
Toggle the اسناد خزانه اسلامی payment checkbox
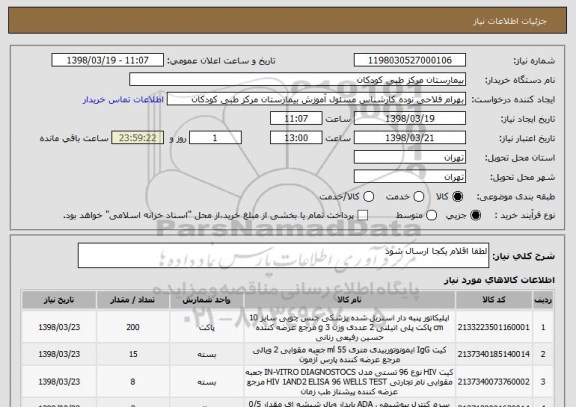pyautogui.click(x=363, y=216)
